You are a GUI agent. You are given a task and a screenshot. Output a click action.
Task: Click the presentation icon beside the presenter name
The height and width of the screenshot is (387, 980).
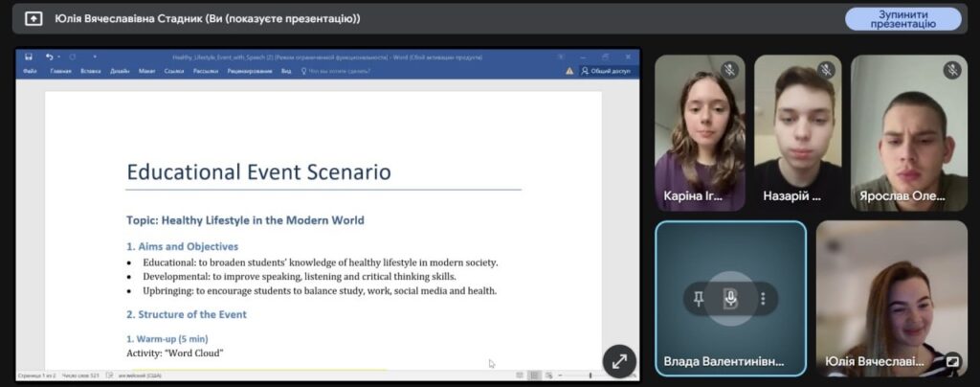coord(33,18)
